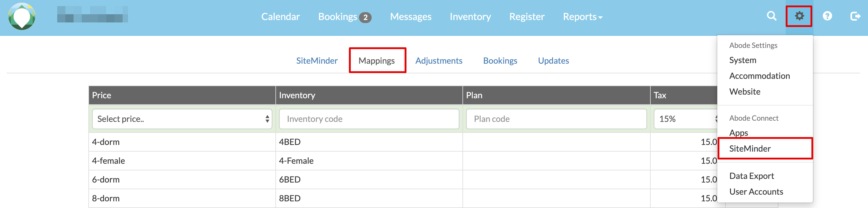Open the Messages page
The width and height of the screenshot is (868, 208).
(x=410, y=17)
